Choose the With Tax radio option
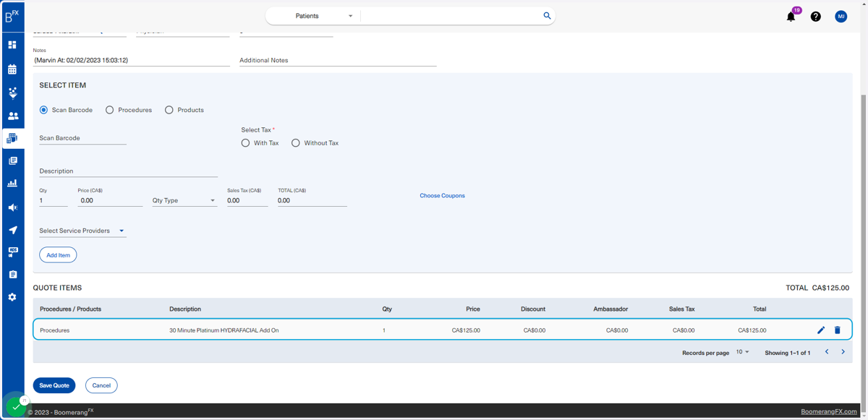Viewport: 868px width, 420px height. pos(246,143)
